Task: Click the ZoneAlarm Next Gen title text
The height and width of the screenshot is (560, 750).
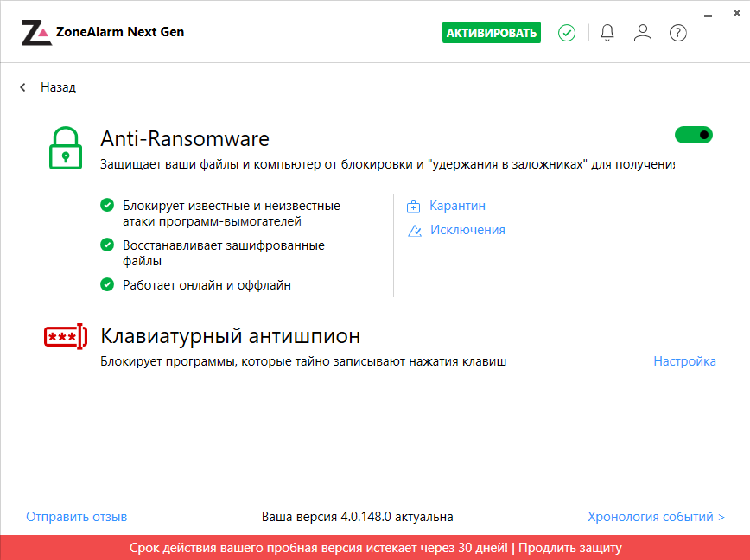Action: pyautogui.click(x=120, y=32)
